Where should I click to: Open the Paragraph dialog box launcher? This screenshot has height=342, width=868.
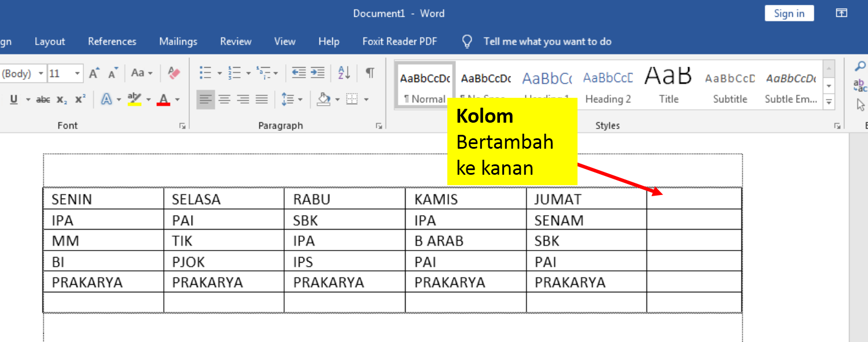point(378,125)
